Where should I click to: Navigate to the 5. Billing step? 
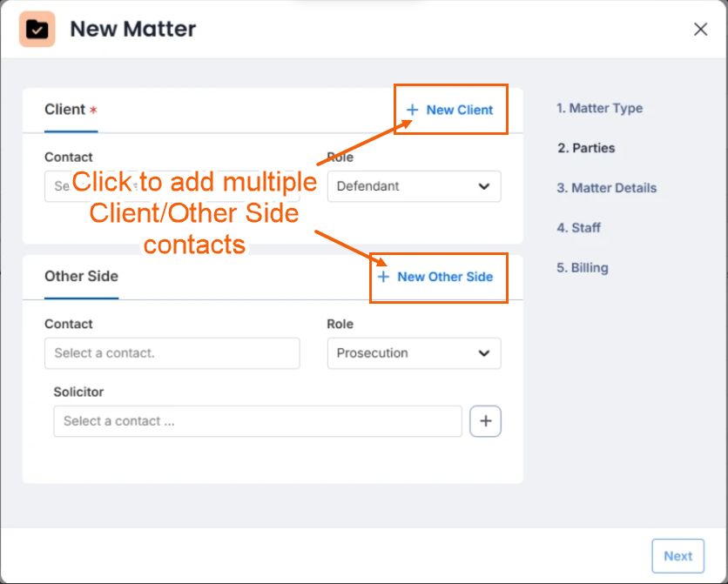coord(583,268)
